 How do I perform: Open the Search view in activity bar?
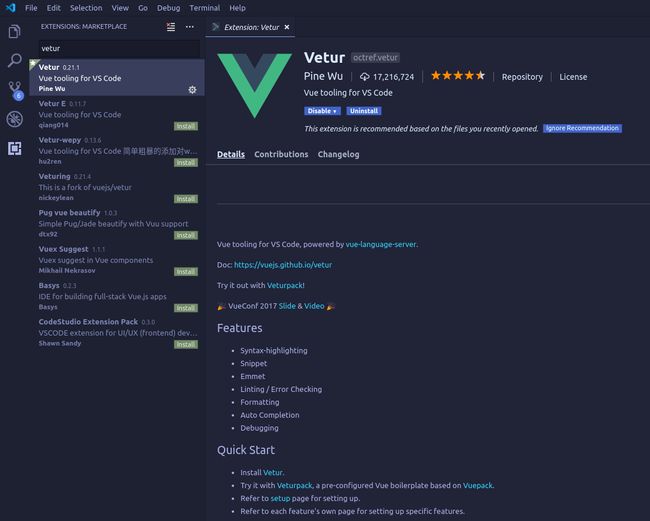coord(15,61)
